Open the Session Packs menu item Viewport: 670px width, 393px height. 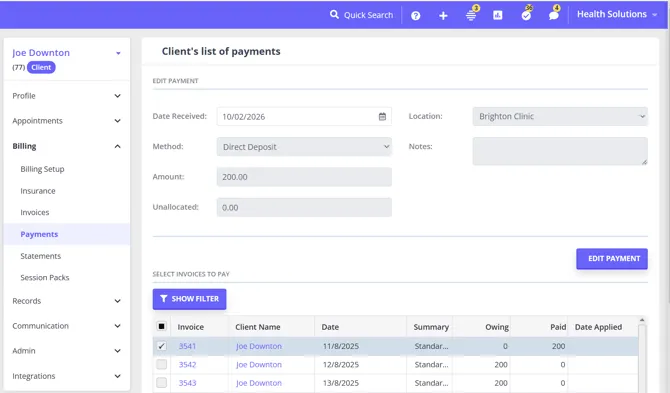tap(44, 277)
